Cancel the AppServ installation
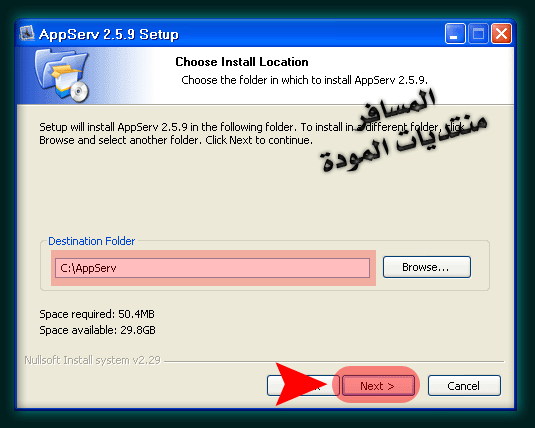The width and height of the screenshot is (535, 428). [x=464, y=386]
